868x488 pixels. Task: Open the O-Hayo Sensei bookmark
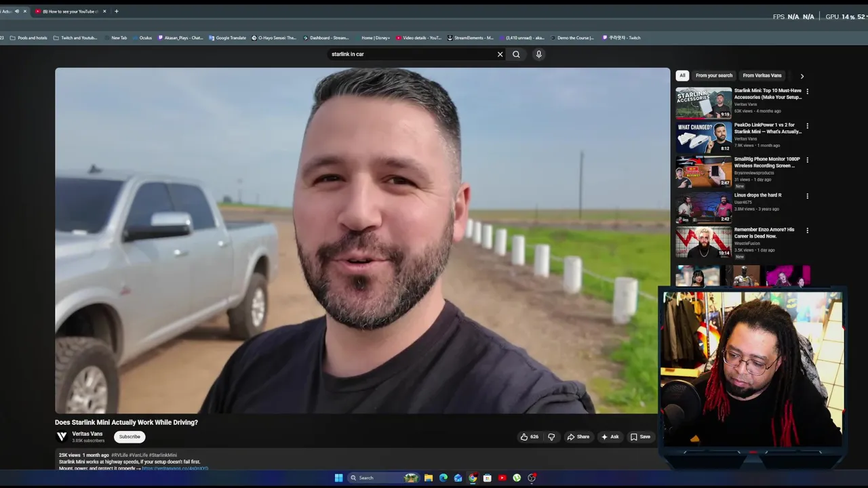[274, 38]
